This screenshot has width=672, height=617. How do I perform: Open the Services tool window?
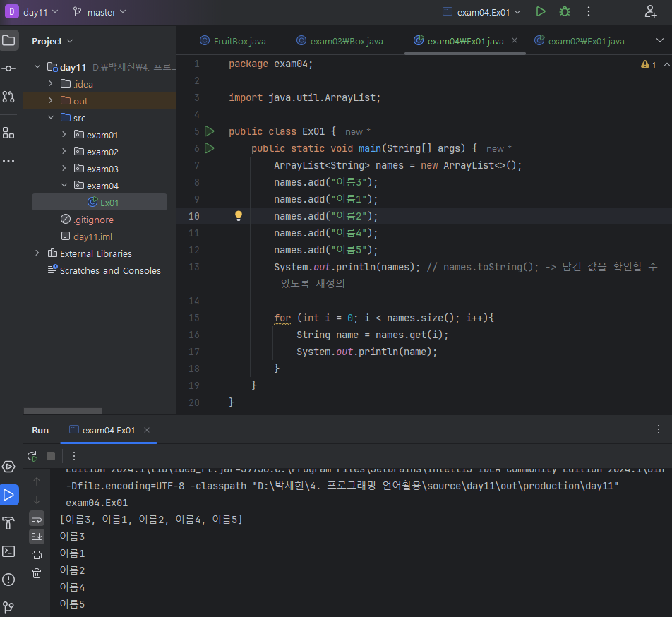9,467
